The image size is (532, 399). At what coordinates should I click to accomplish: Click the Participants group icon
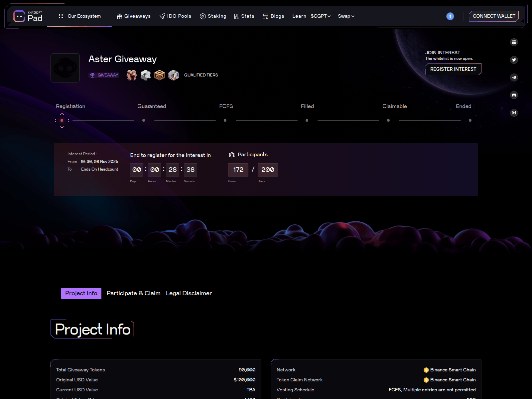[232, 155]
